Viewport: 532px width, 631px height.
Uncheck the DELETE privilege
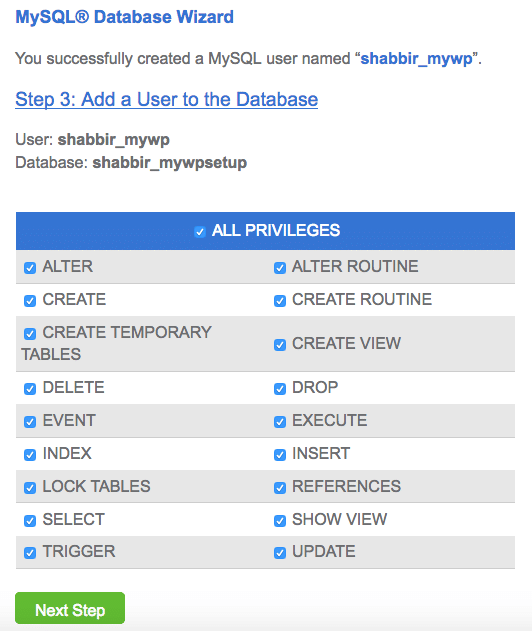pos(30,389)
